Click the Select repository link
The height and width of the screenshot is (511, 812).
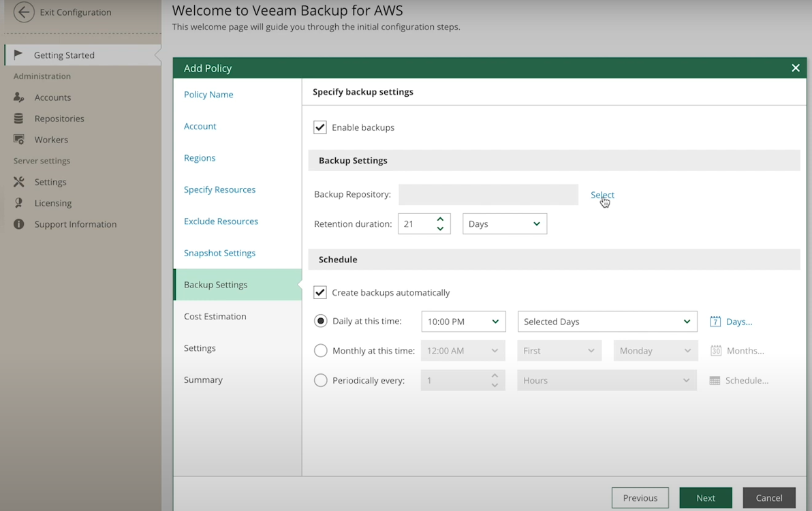coord(602,195)
